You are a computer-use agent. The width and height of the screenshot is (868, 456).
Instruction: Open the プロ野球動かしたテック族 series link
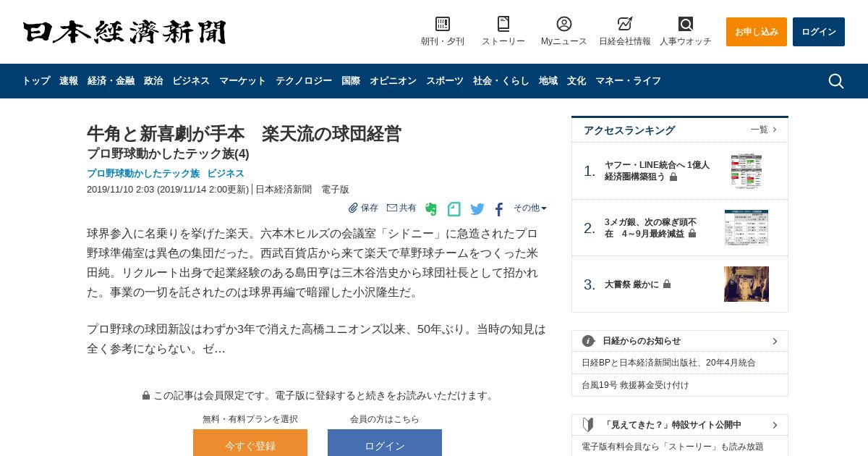coord(143,173)
